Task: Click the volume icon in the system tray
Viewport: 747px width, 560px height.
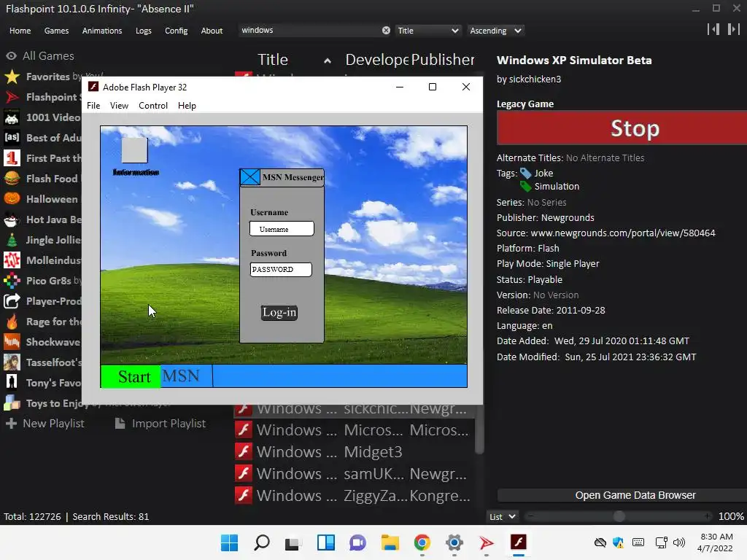Action: click(679, 542)
